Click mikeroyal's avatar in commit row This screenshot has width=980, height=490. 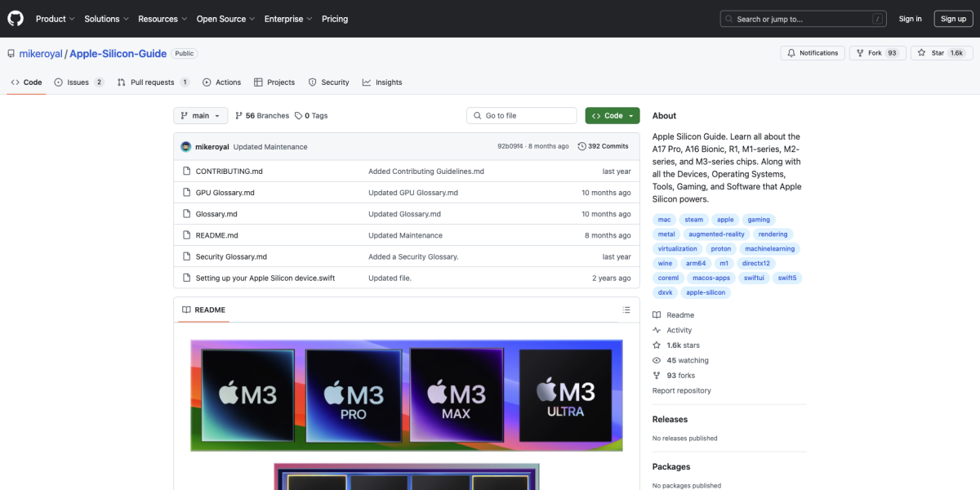coord(186,147)
